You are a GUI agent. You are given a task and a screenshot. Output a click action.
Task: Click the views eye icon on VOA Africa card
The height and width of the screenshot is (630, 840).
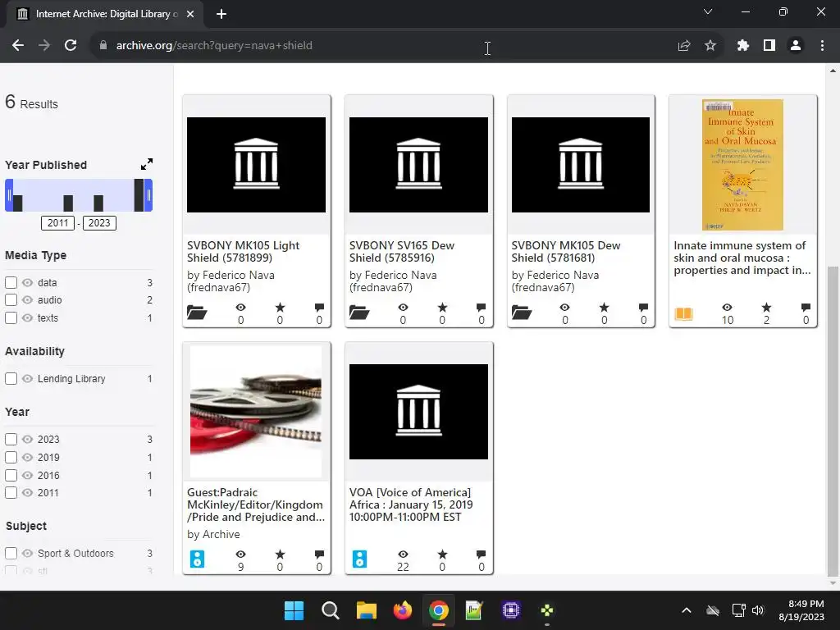(x=403, y=554)
